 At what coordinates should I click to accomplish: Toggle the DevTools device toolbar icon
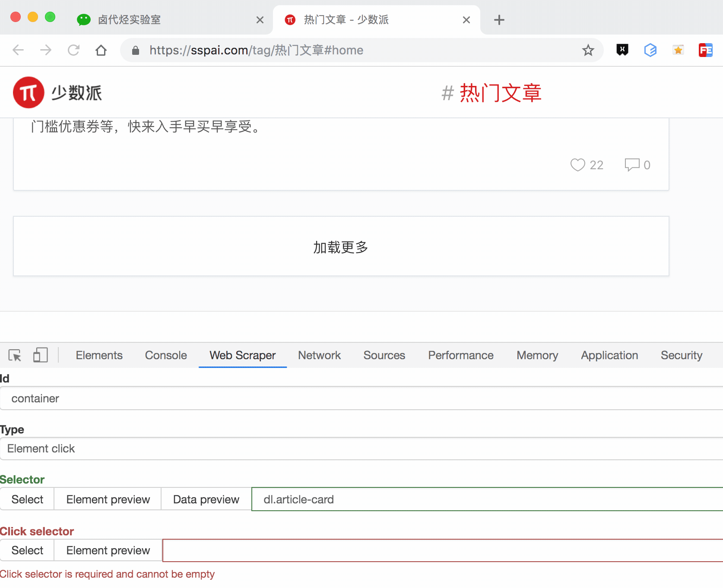41,355
